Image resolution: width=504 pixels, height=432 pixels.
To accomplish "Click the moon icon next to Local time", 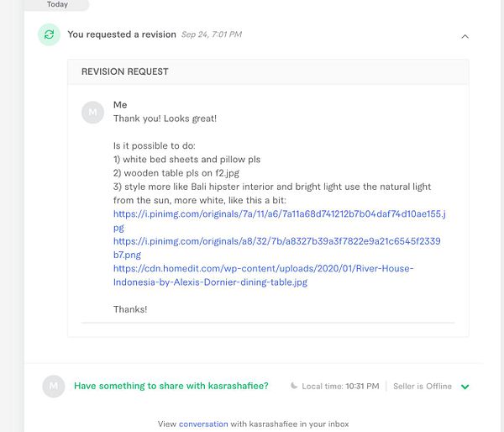I will (293, 387).
